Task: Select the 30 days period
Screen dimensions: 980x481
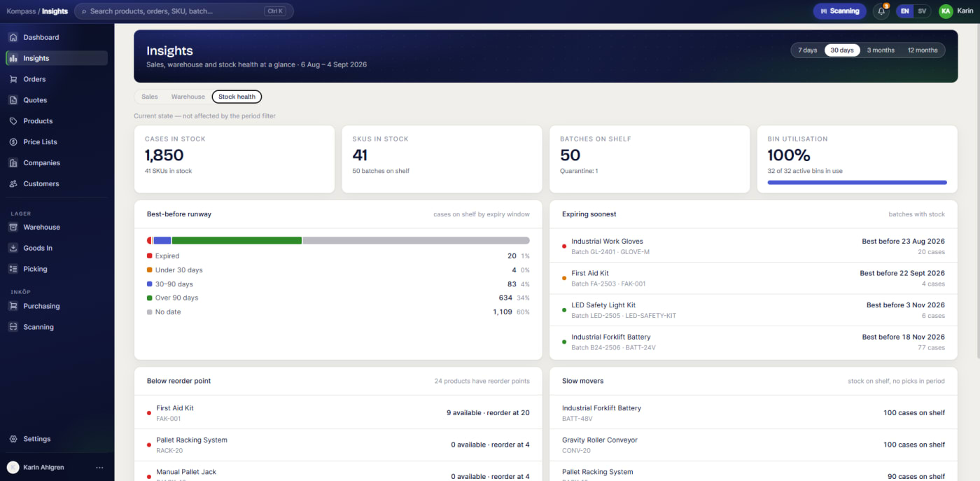Action: pyautogui.click(x=842, y=50)
